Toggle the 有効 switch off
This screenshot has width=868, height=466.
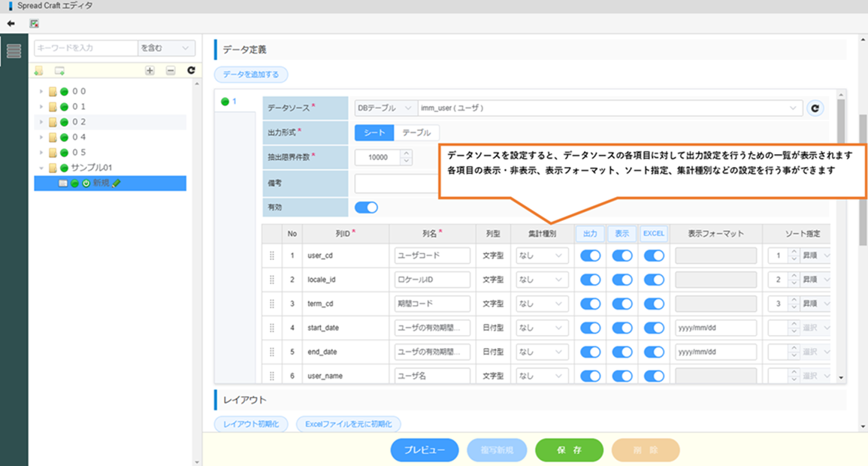point(366,207)
